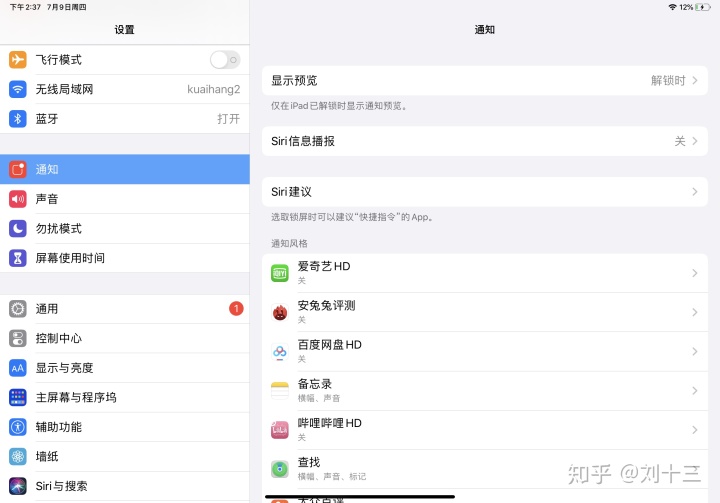Tap the Bluetooth icon next to 蓝牙
Viewport: 720px width, 503px height.
(x=17, y=119)
